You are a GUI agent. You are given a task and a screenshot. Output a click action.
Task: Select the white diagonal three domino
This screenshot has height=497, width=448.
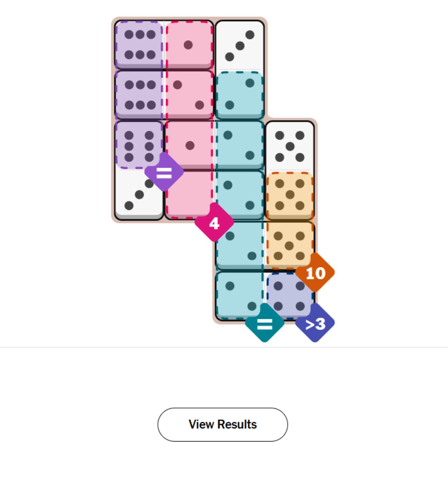[x=240, y=46]
